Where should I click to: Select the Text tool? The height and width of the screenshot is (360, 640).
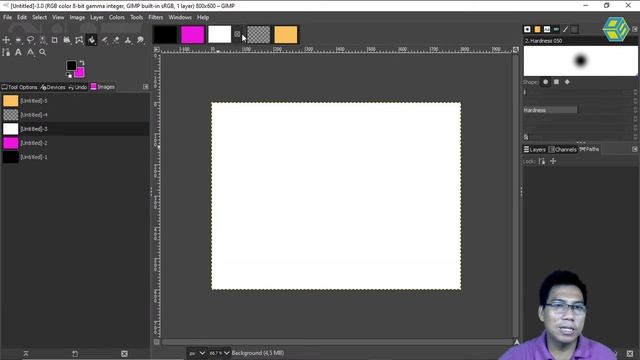coord(18,52)
